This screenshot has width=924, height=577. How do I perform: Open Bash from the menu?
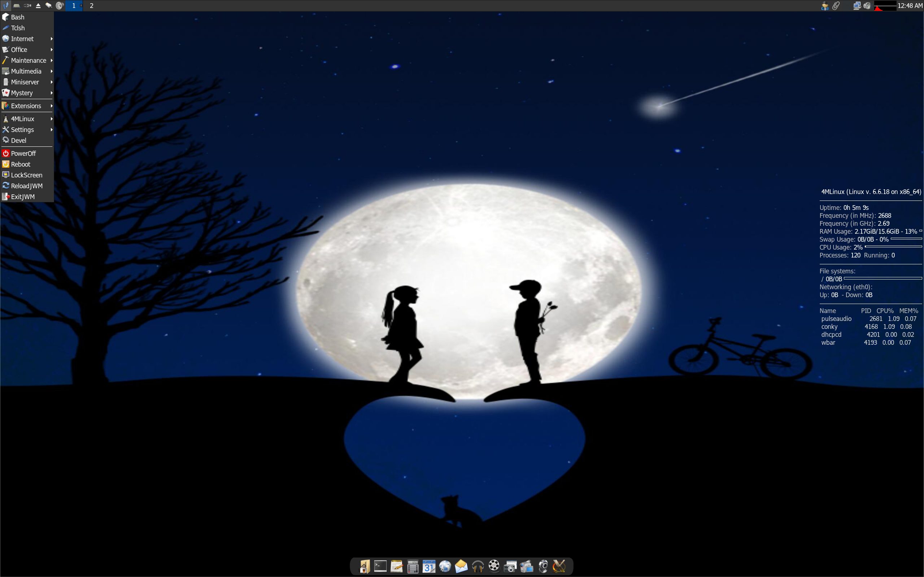pyautogui.click(x=18, y=17)
